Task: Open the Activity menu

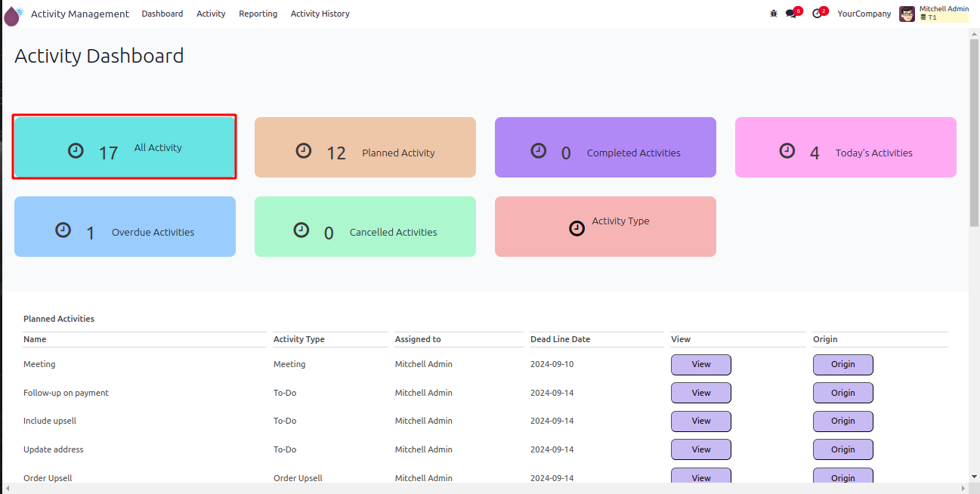Action: click(x=211, y=14)
